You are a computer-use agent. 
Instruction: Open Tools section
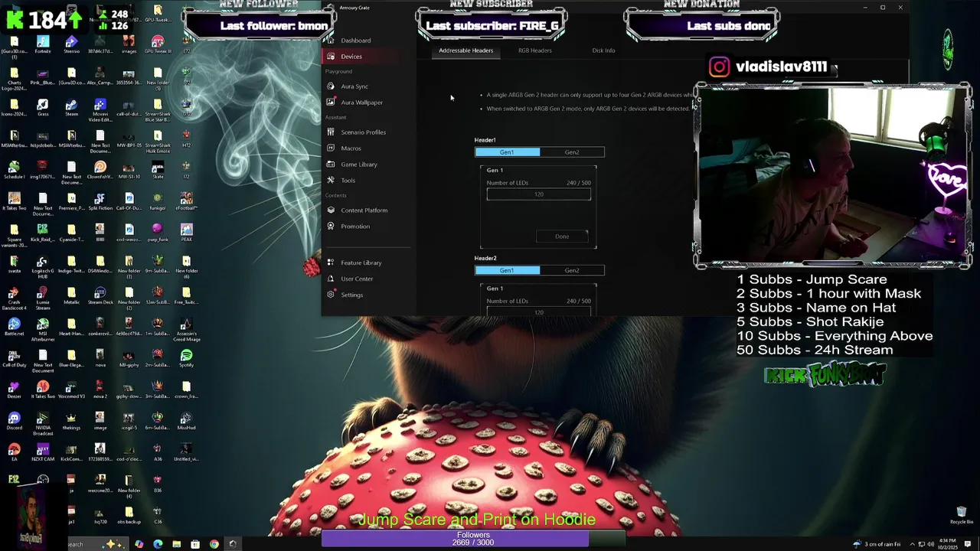coord(348,181)
